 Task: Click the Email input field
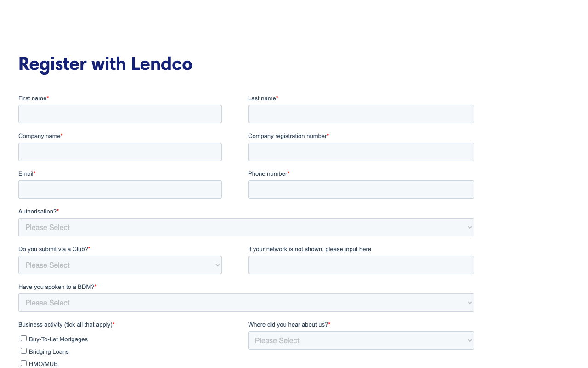tap(120, 190)
